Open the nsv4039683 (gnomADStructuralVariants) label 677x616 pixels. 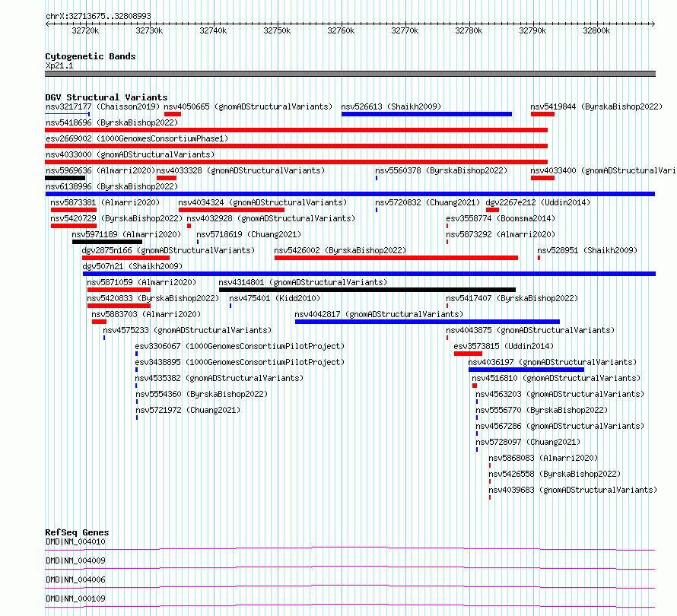pyautogui.click(x=573, y=490)
